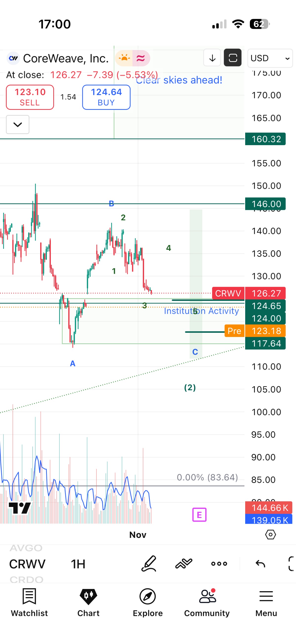Tap the green wave 2 label
The height and width of the screenshot is (644, 296).
pyautogui.click(x=123, y=217)
